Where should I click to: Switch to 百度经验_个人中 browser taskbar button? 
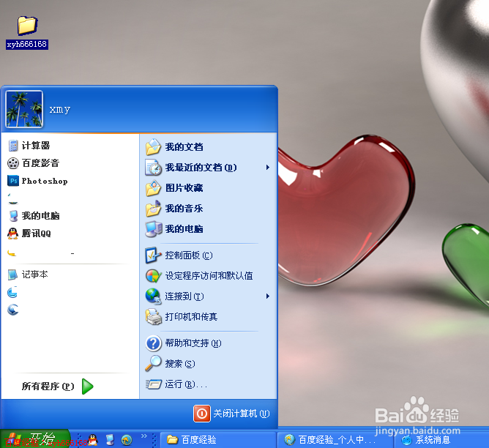pyautogui.click(x=335, y=440)
